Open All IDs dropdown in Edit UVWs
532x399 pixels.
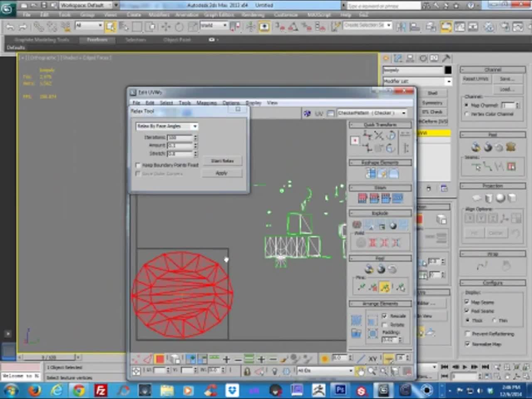(x=325, y=370)
